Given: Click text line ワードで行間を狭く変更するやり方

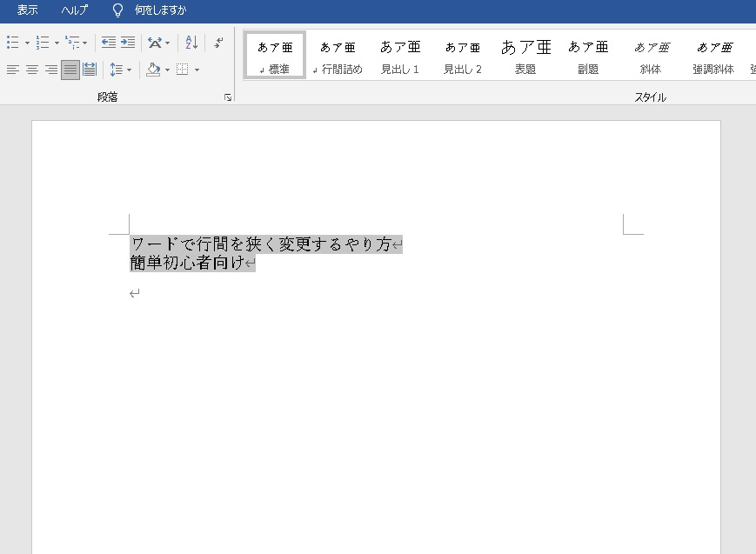Looking at the screenshot, I should coord(261,244).
